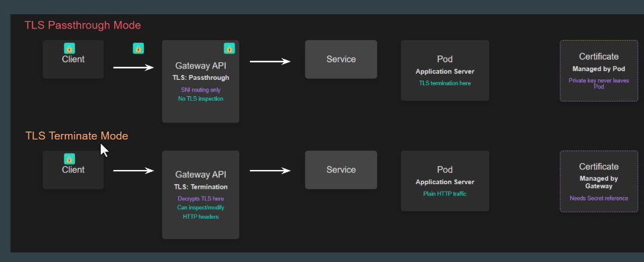This screenshot has height=262, width=644.
Task: Click the Pod with TLS termination here
Action: pyautogui.click(x=445, y=70)
